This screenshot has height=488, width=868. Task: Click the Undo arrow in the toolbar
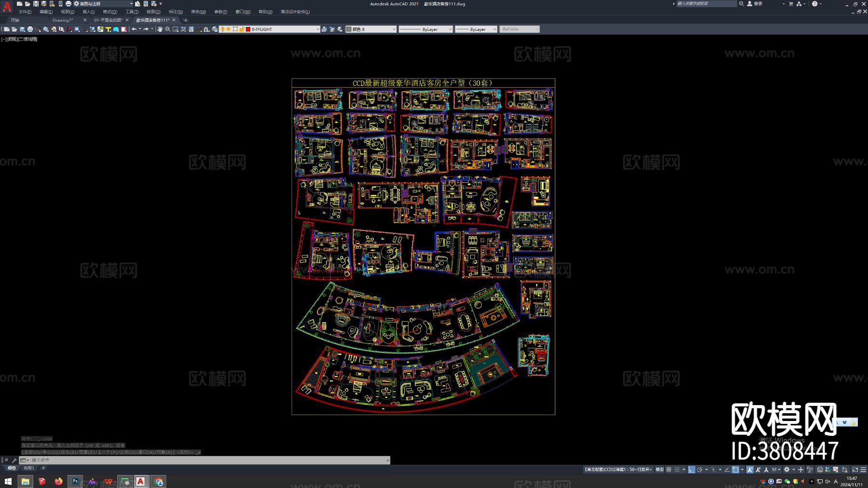coord(134,29)
